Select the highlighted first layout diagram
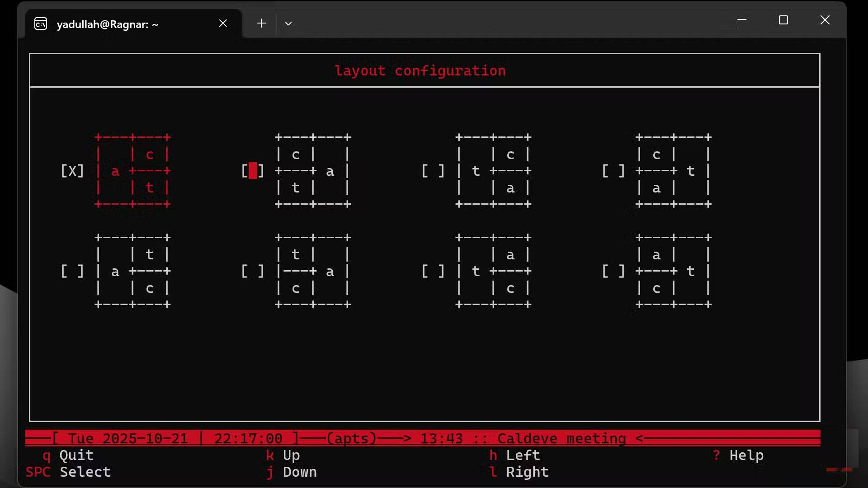The image size is (868, 488). tap(132, 171)
